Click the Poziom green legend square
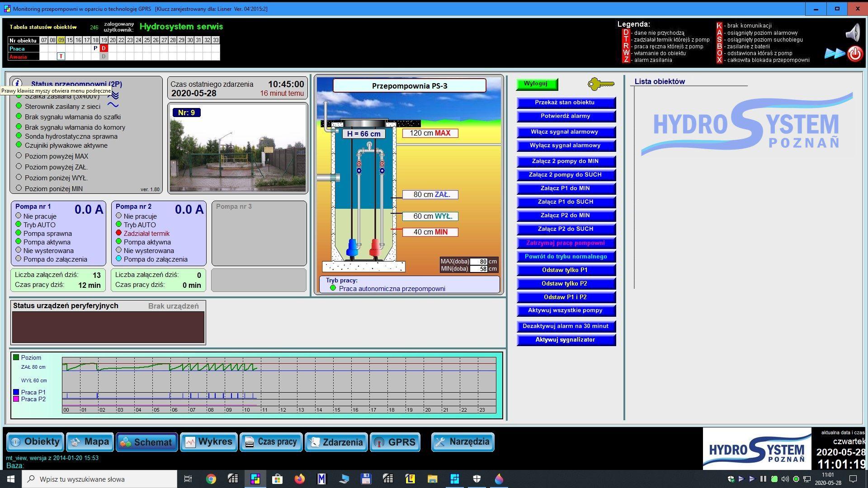 tap(16, 357)
